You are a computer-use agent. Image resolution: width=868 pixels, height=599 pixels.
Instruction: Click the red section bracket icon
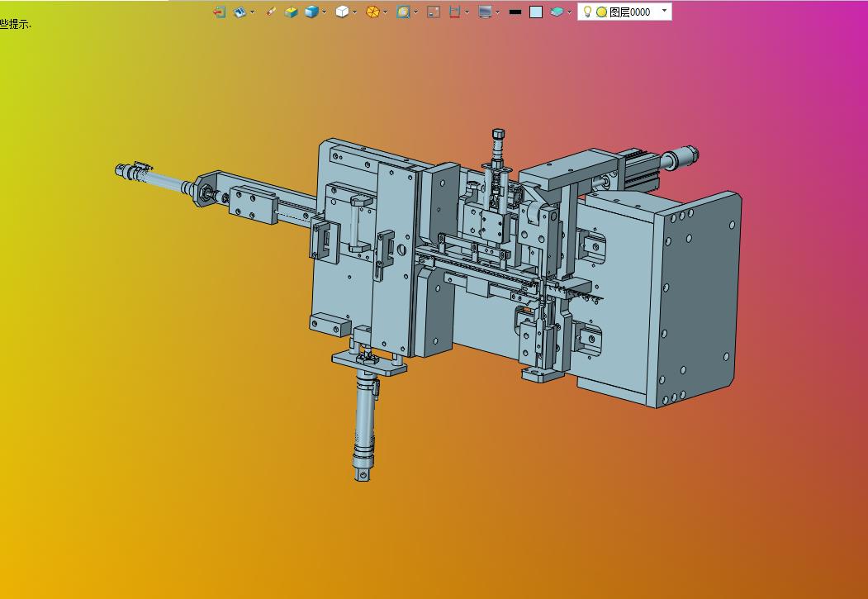click(x=454, y=12)
